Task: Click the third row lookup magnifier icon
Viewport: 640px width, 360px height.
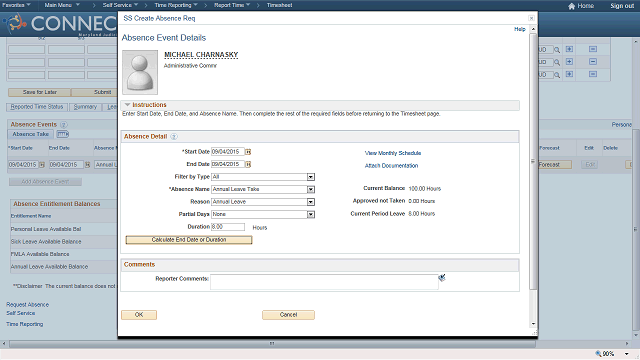Action: point(557,75)
